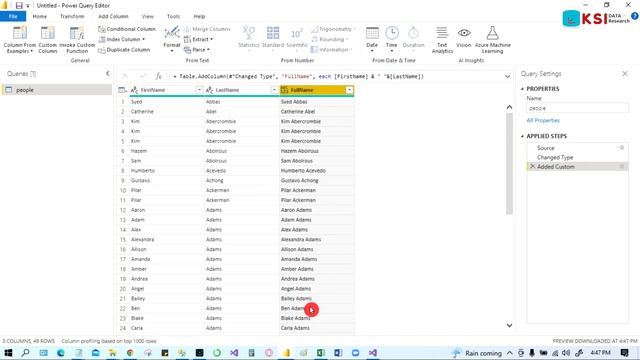Open Azure Machine Learning

click(492, 40)
